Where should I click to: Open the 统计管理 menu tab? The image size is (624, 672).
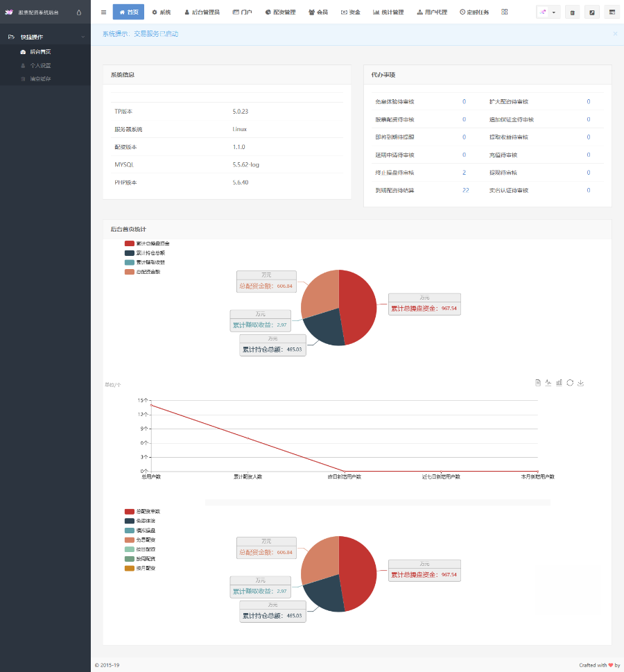388,12
